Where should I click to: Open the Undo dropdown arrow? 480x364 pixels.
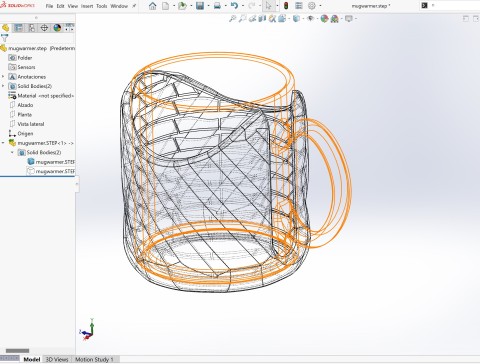(x=242, y=6)
